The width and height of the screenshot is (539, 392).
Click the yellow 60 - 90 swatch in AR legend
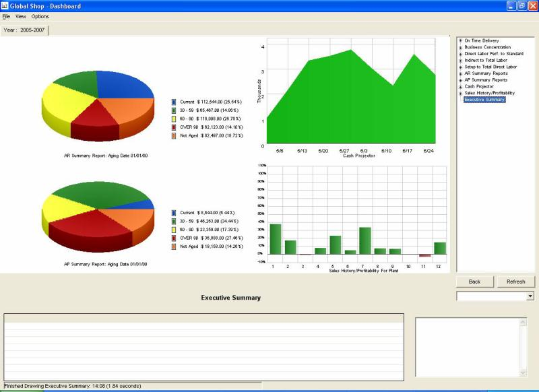click(174, 119)
